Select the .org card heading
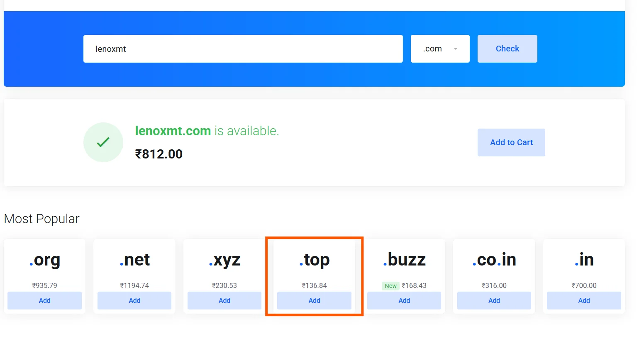Viewport: 644px width, 341px height. 45,260
